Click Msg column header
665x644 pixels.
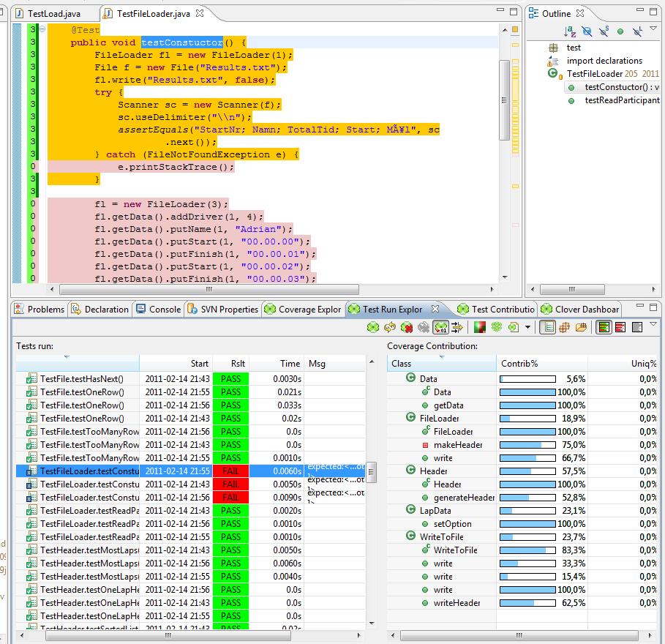tap(334, 364)
